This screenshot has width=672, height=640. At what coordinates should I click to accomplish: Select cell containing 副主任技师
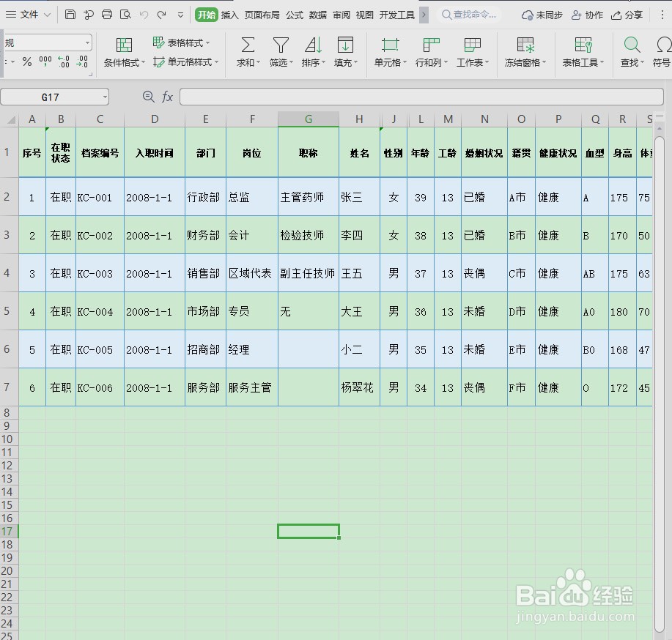pyautogui.click(x=308, y=273)
